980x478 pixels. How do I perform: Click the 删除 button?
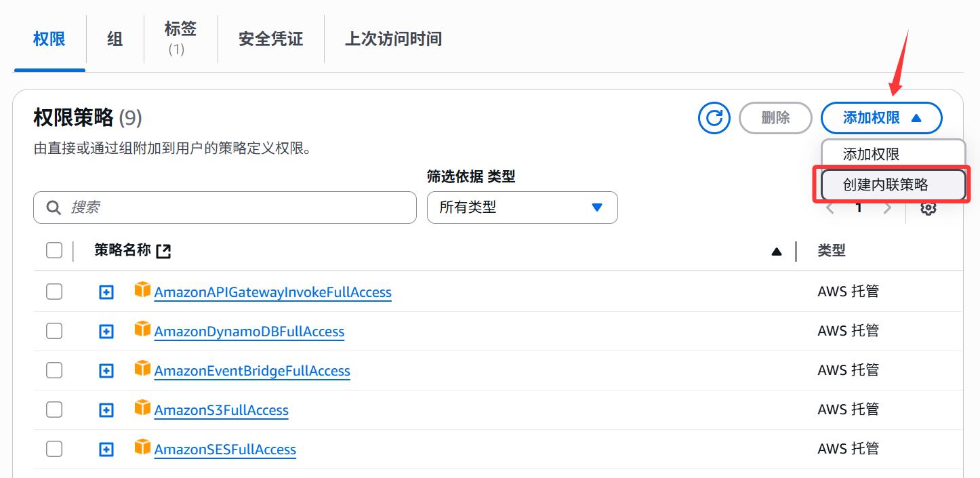[x=775, y=118]
